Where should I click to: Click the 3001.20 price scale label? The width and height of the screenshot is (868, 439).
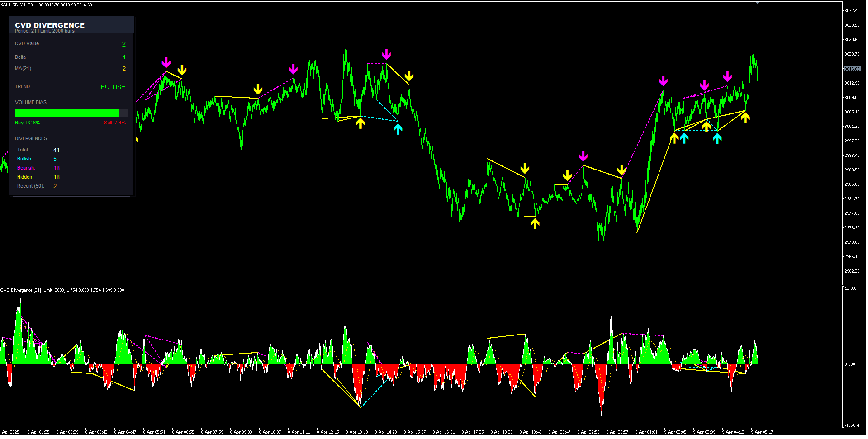tap(853, 127)
